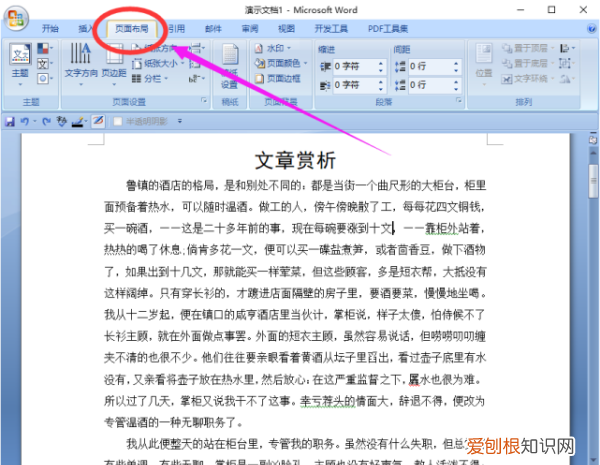Launch the 段落 paragraph dialog launcher
Viewport: 600px width, 465px height.
pos(458,100)
